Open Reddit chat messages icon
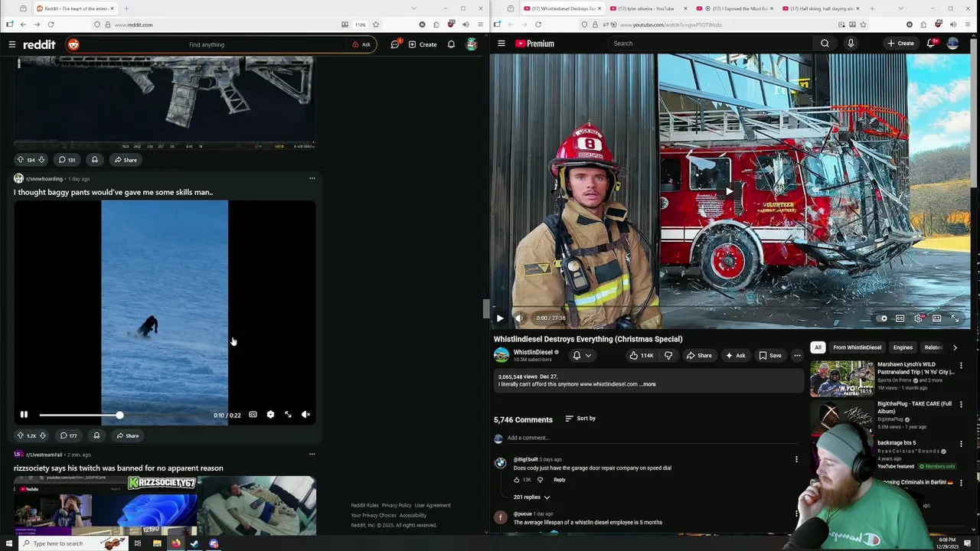The image size is (980, 551). pyautogui.click(x=395, y=44)
